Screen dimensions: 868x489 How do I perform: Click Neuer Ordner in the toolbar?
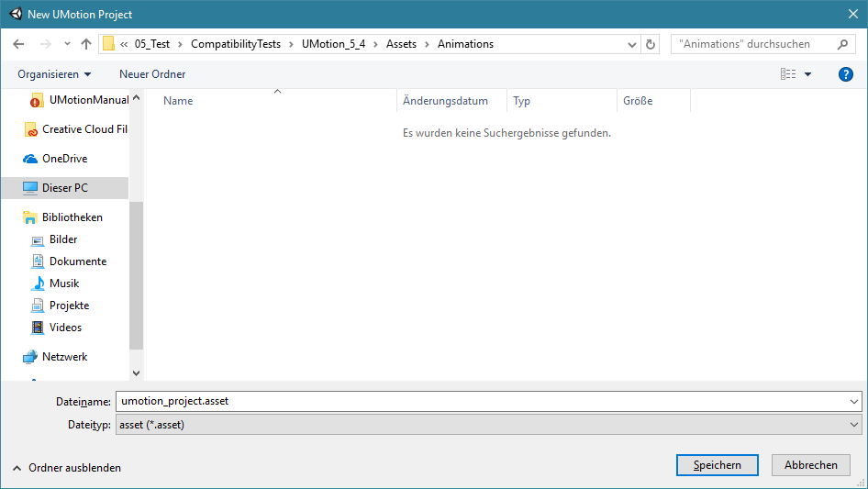coord(152,74)
